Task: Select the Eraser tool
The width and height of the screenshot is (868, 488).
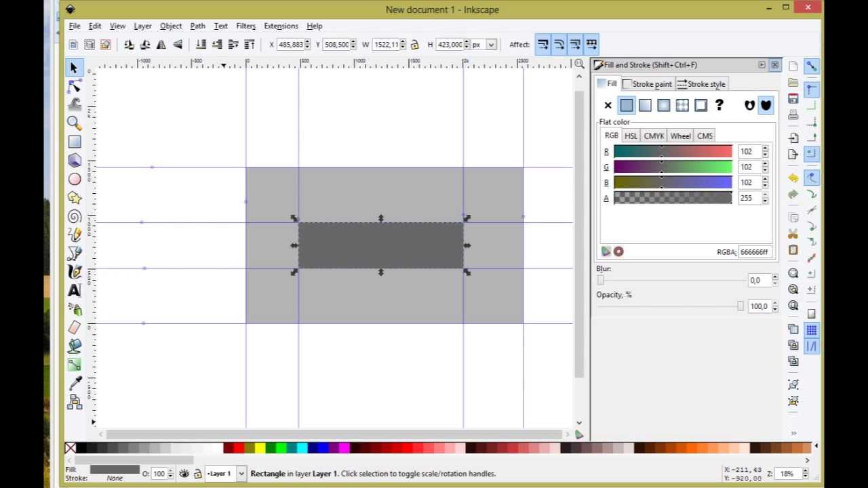Action: 75,327
